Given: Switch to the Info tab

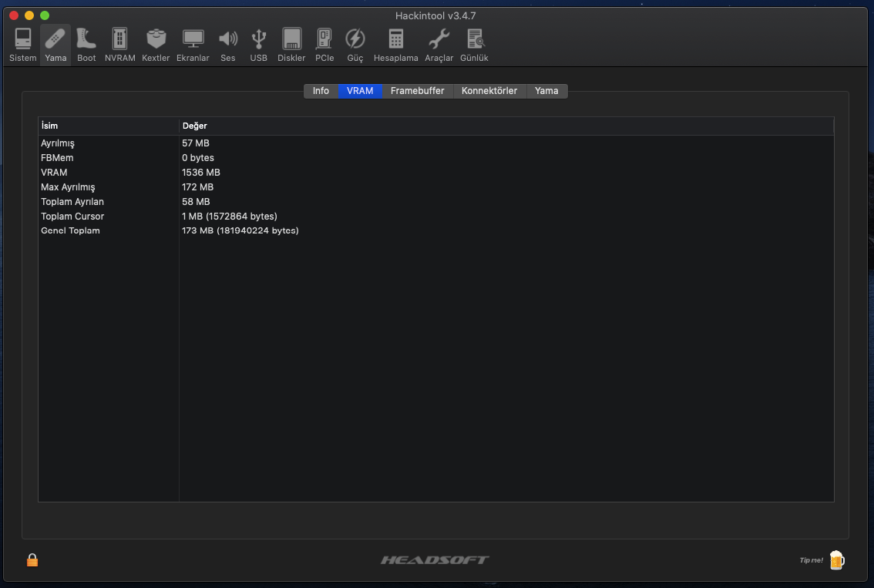Looking at the screenshot, I should coord(321,90).
